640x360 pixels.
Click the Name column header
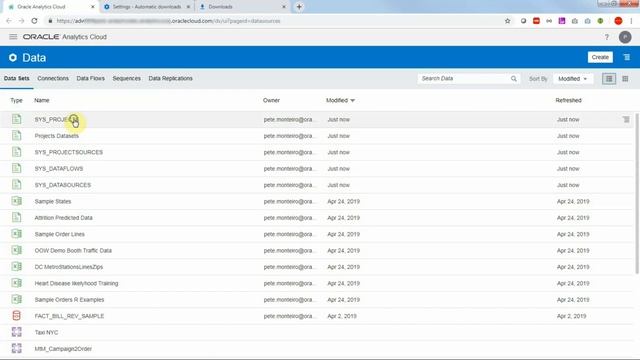(42, 100)
